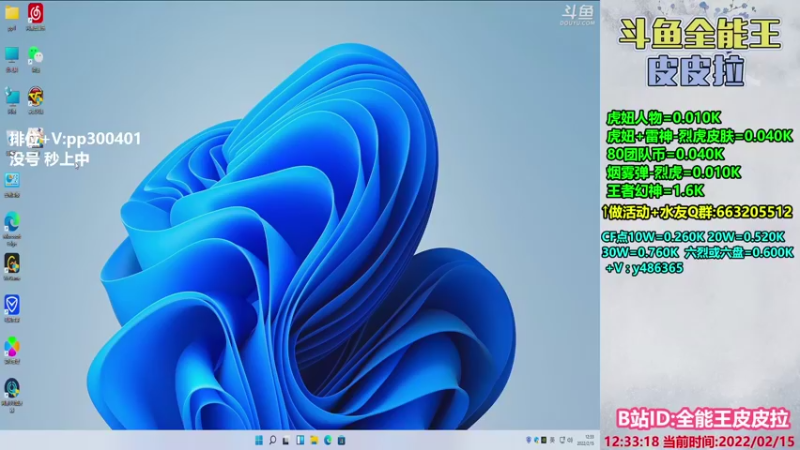Click the blue shield icon in the system tray
This screenshot has height=450, width=800.
tap(529, 440)
